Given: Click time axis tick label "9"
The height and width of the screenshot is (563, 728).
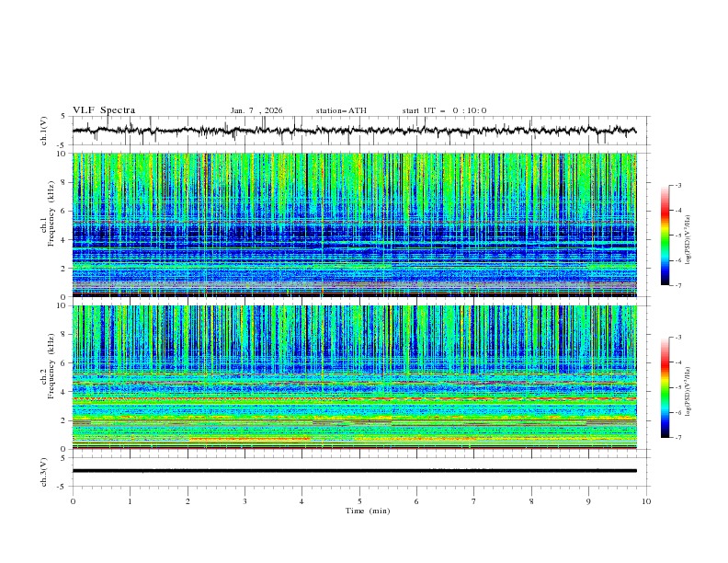Looking at the screenshot, I should point(588,501).
